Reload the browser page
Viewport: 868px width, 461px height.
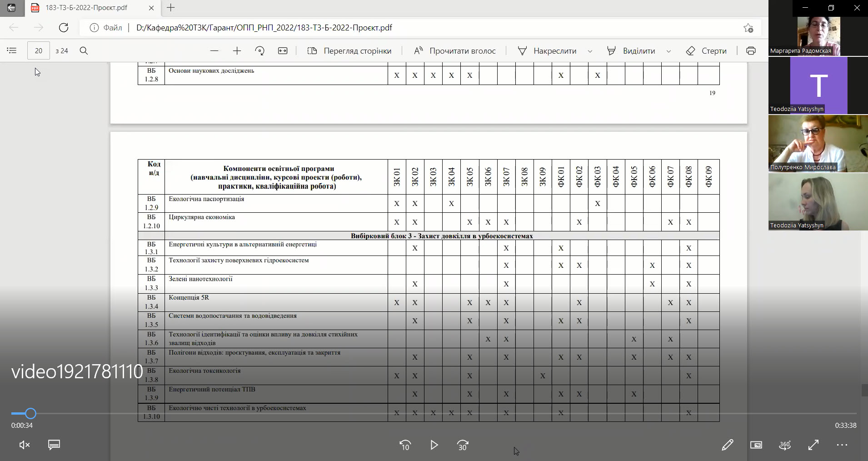click(x=64, y=27)
